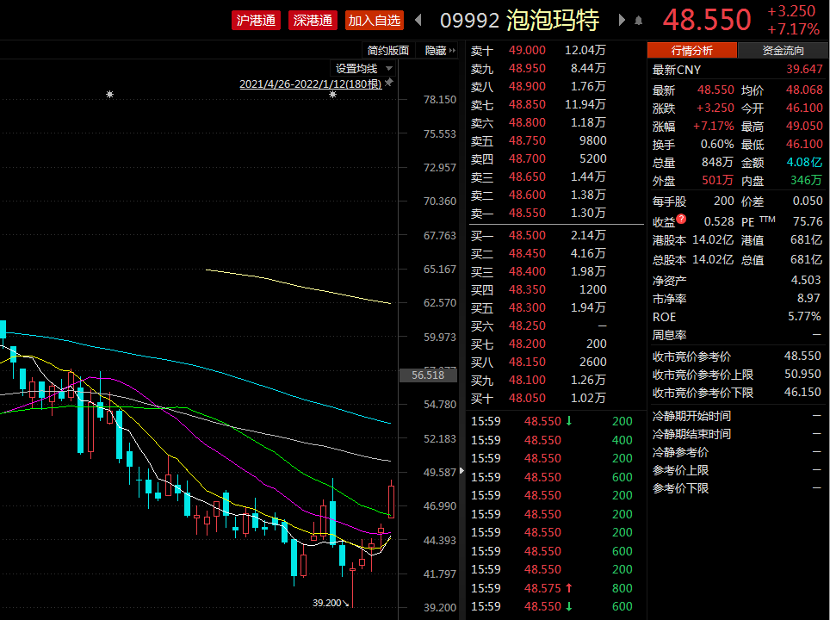Open the 设置均线 dropdown

[360, 68]
